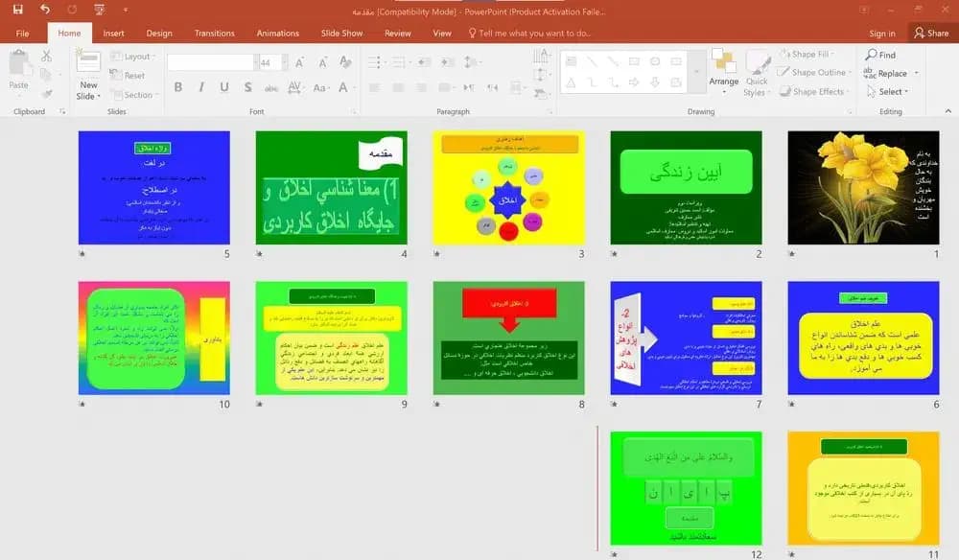Toggle Strikethrough abc button
This screenshot has height=560, width=959.
pyautogui.click(x=271, y=88)
